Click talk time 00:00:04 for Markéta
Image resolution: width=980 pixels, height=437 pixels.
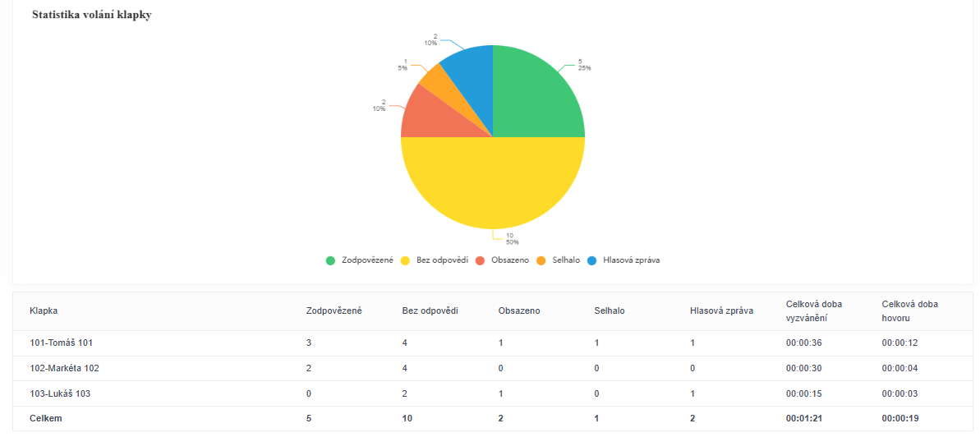point(900,368)
